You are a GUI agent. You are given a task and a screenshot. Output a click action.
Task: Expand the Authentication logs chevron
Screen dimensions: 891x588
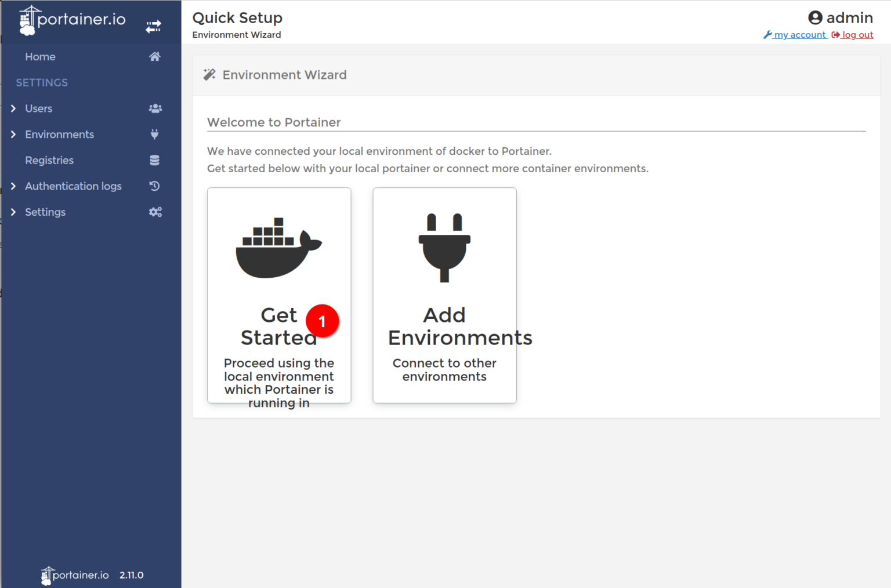tap(13, 186)
